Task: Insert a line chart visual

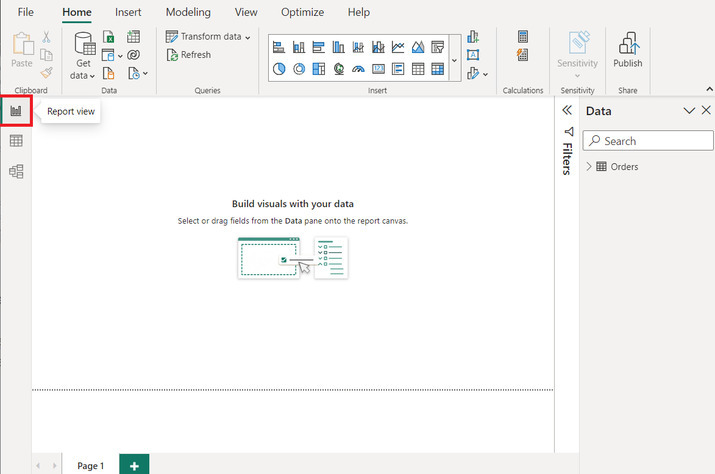Action: click(398, 47)
